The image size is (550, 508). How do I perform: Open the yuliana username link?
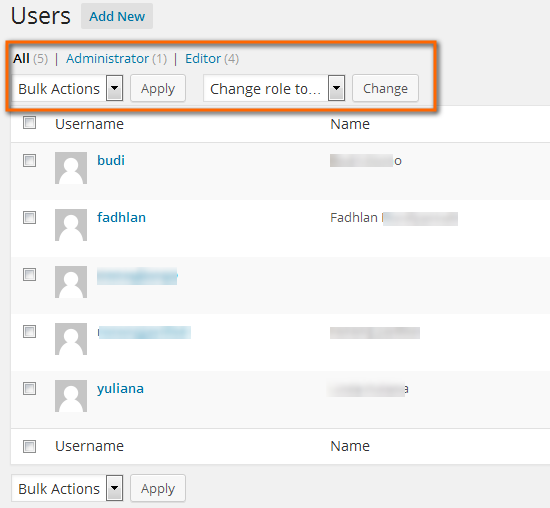(x=120, y=389)
